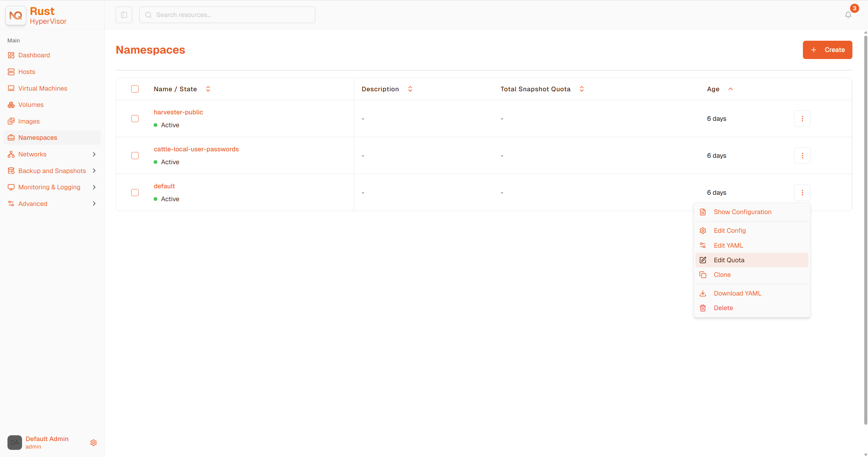Toggle the Age column sort arrow

(731, 89)
